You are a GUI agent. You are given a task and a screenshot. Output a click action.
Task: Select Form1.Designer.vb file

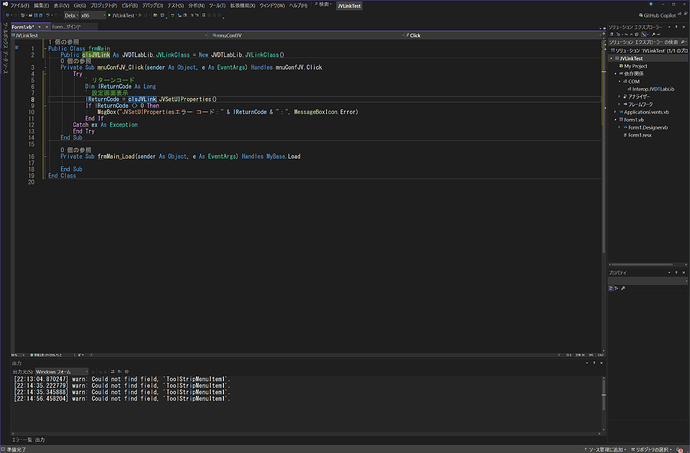pos(648,127)
